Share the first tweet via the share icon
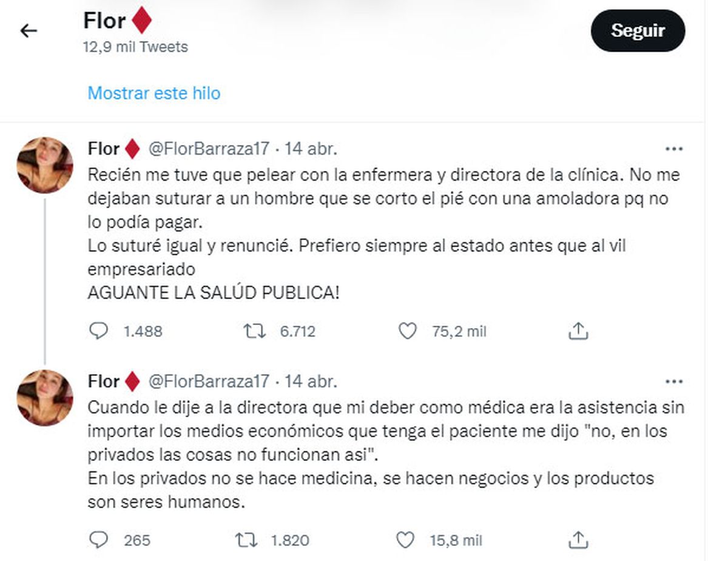 (579, 331)
